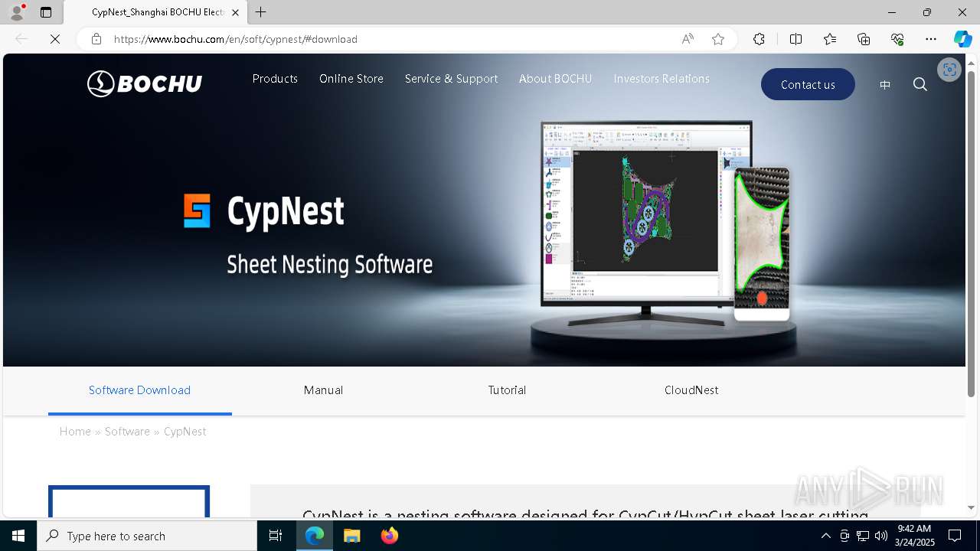This screenshot has width=980, height=551.
Task: Select the CloudNest tab
Action: (691, 390)
